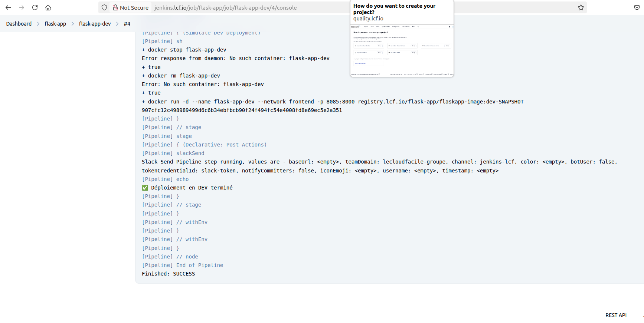644x323 pixels.
Task: Click the Finished: SUCCESS console line
Action: tap(168, 274)
